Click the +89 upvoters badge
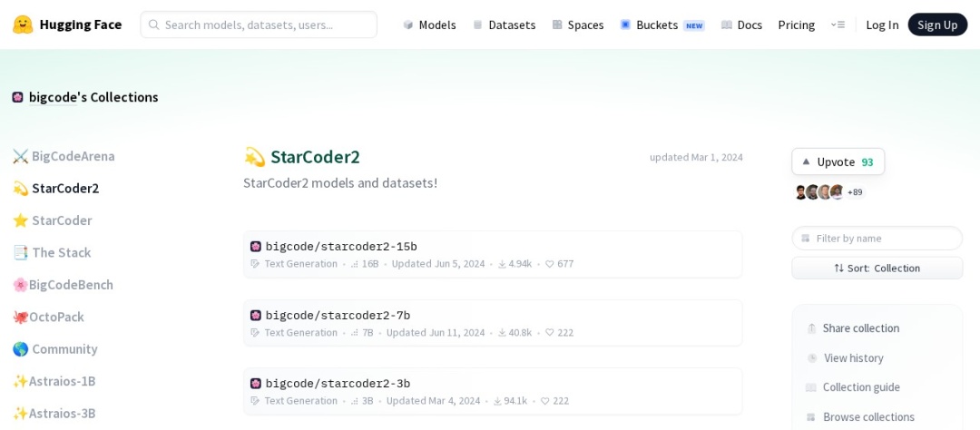 tap(855, 192)
